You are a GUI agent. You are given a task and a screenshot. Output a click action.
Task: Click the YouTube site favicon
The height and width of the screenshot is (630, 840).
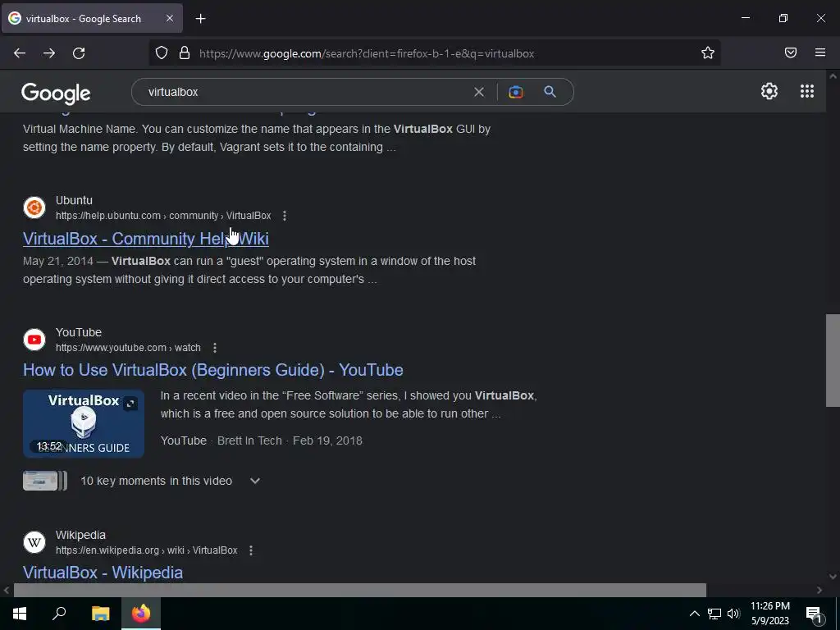(34, 340)
